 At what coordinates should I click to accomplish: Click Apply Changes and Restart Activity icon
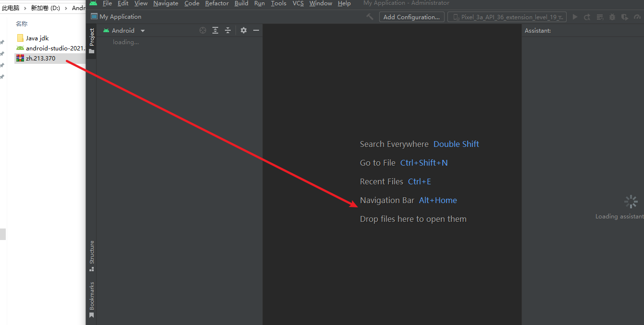[x=587, y=17]
